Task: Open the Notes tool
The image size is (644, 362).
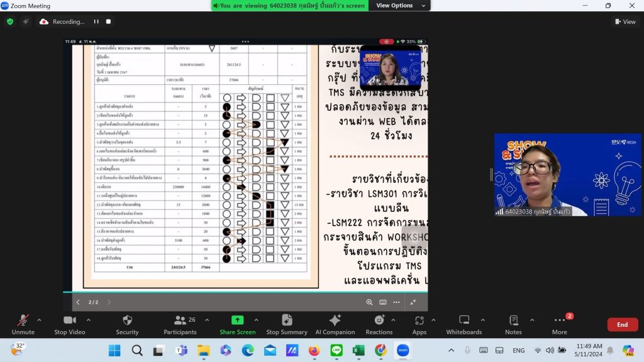Action: [513, 324]
